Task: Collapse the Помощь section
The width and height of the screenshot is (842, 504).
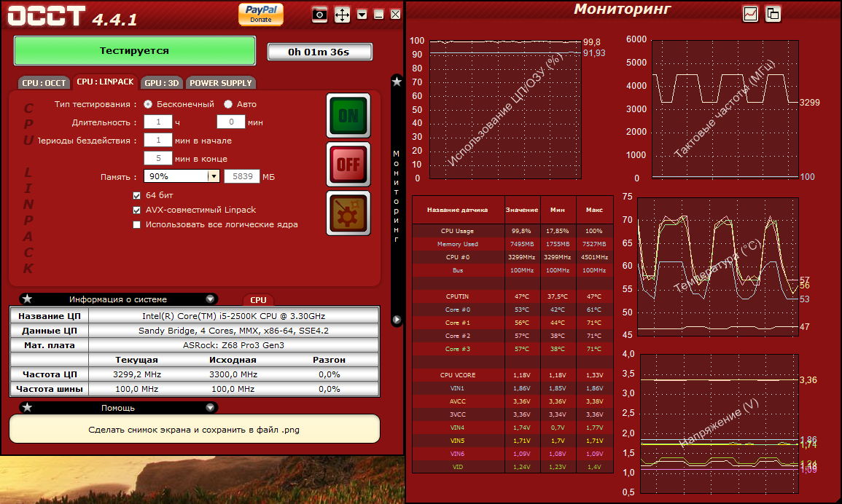Action: pyautogui.click(x=210, y=407)
